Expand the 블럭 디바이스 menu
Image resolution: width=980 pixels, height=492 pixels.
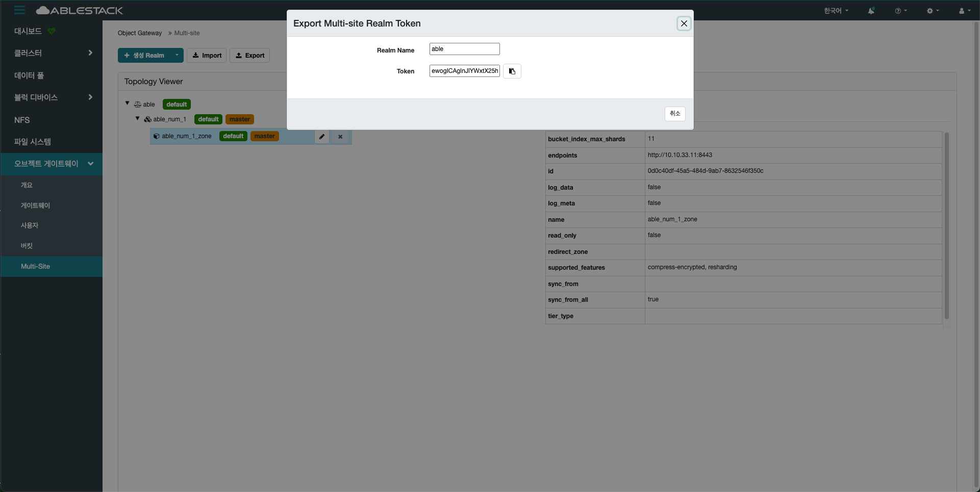[51, 97]
